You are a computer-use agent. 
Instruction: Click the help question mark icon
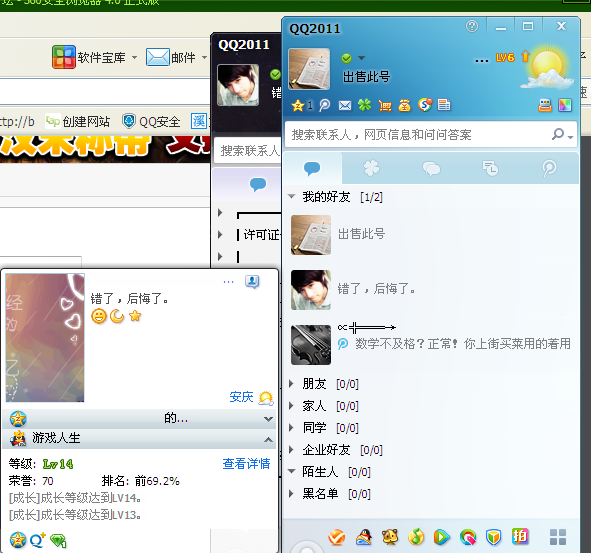[472, 26]
